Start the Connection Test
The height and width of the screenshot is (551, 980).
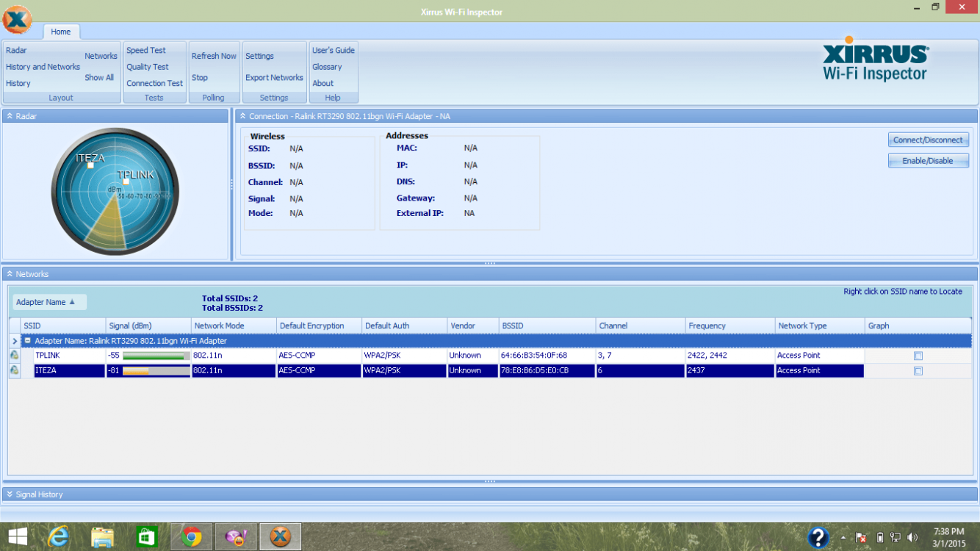tap(154, 83)
